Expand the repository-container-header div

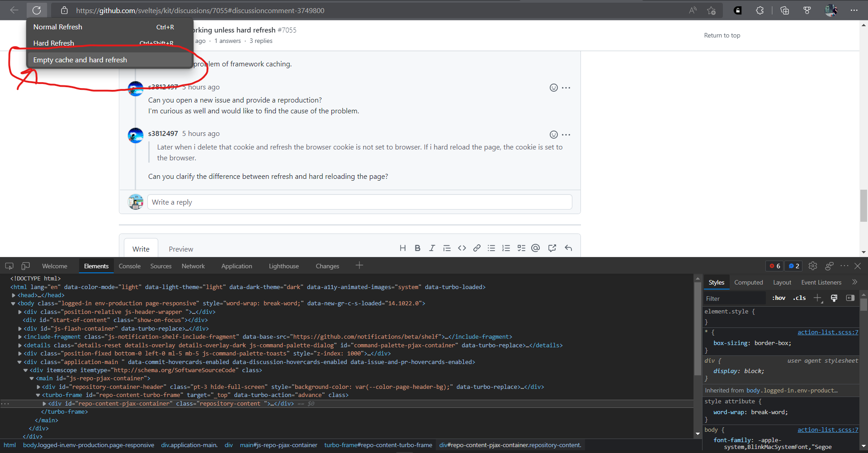pyautogui.click(x=38, y=387)
